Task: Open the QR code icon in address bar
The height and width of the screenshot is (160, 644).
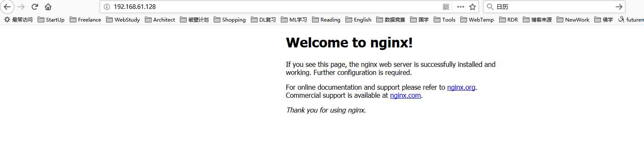Action: (x=446, y=7)
